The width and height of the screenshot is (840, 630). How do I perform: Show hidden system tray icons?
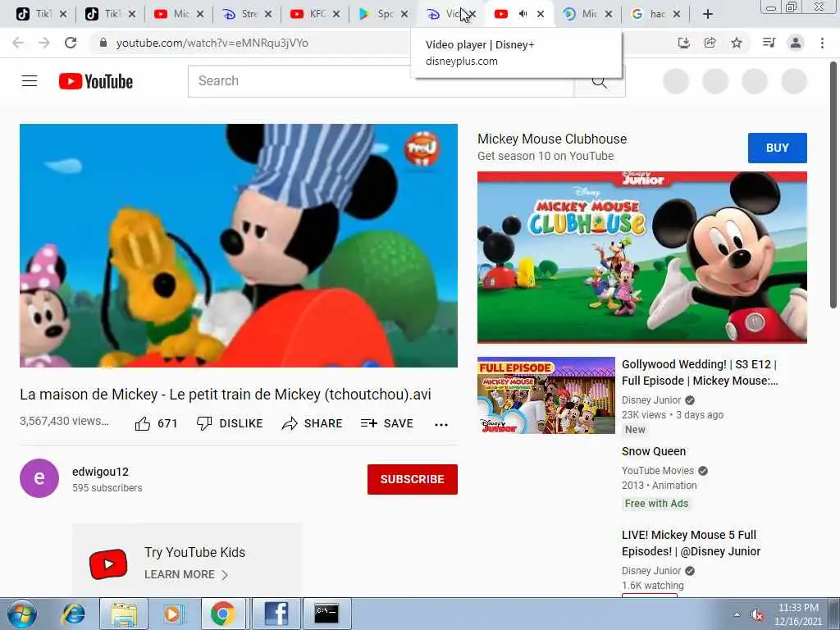pos(737,614)
